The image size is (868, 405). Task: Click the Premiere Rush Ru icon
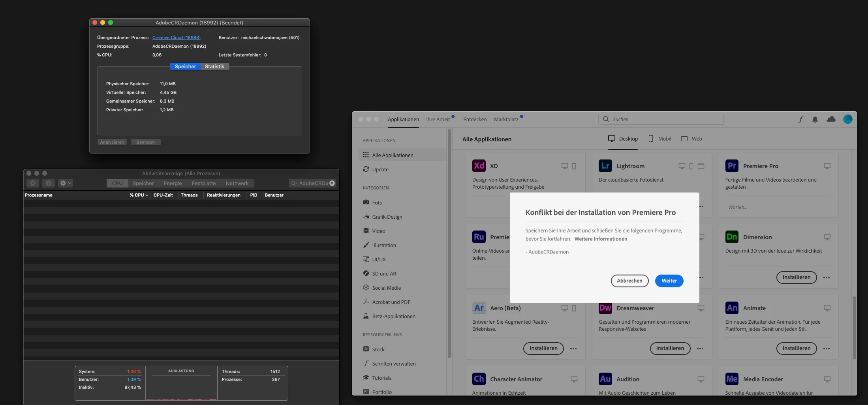click(x=479, y=237)
